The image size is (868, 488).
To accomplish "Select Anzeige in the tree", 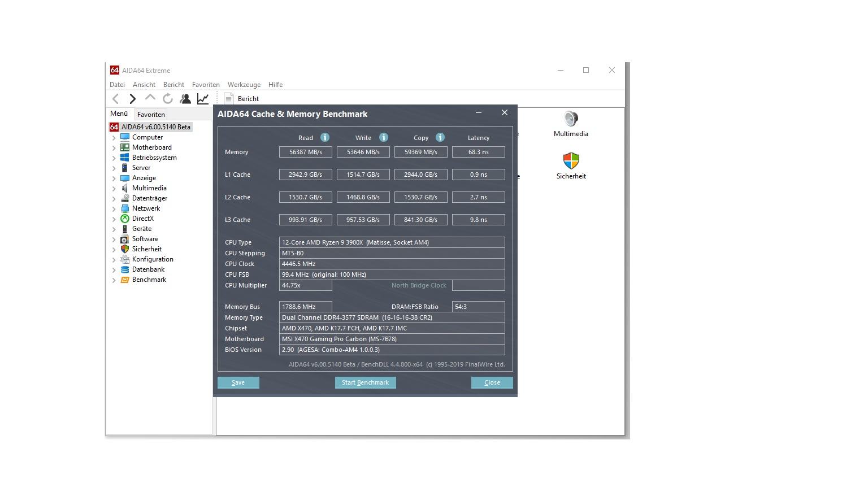I will (x=144, y=178).
